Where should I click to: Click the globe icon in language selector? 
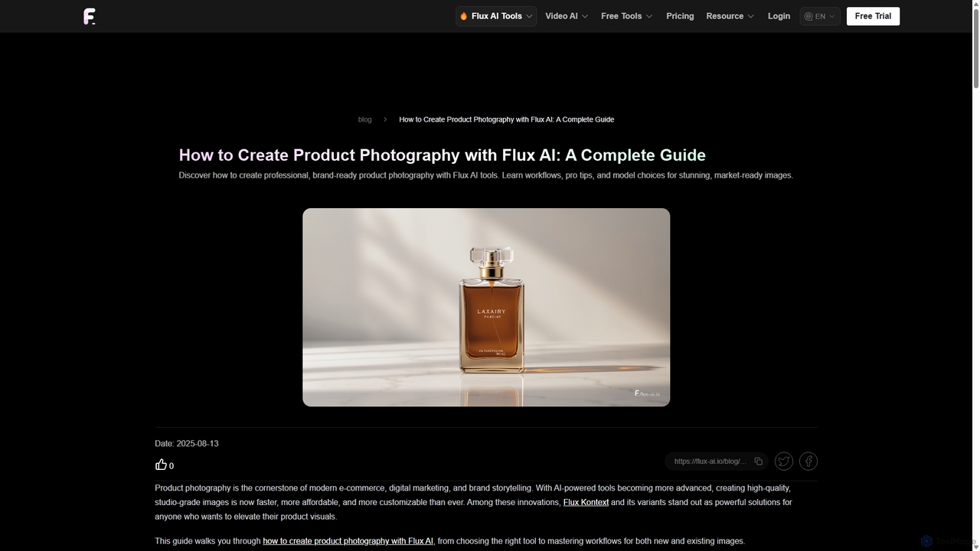(x=808, y=16)
